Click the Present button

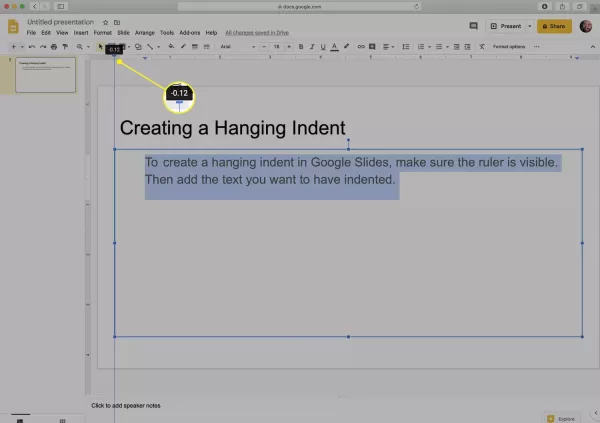pyautogui.click(x=505, y=26)
